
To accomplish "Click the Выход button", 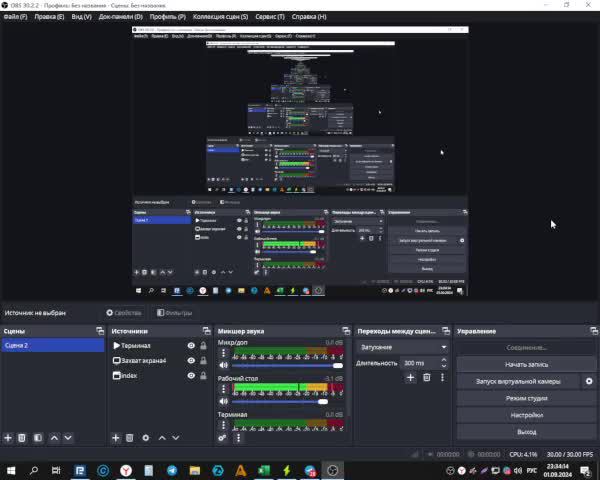I will [x=527, y=432].
